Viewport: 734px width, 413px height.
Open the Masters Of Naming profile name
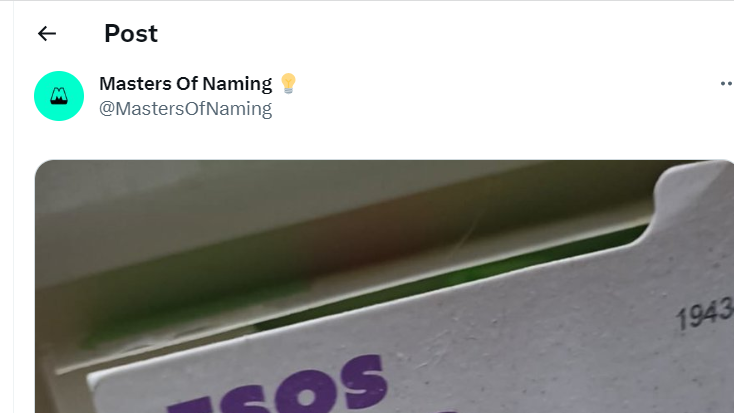click(x=185, y=84)
